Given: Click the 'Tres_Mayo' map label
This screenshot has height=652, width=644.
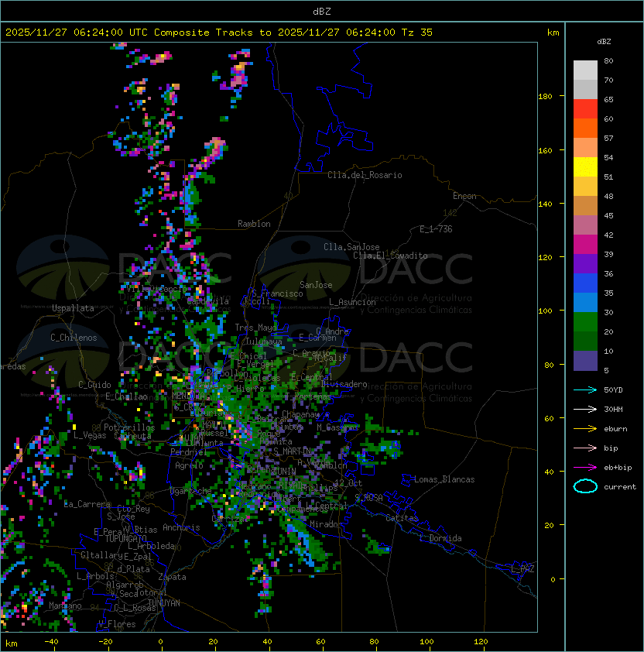Looking at the screenshot, I should pos(255,328).
